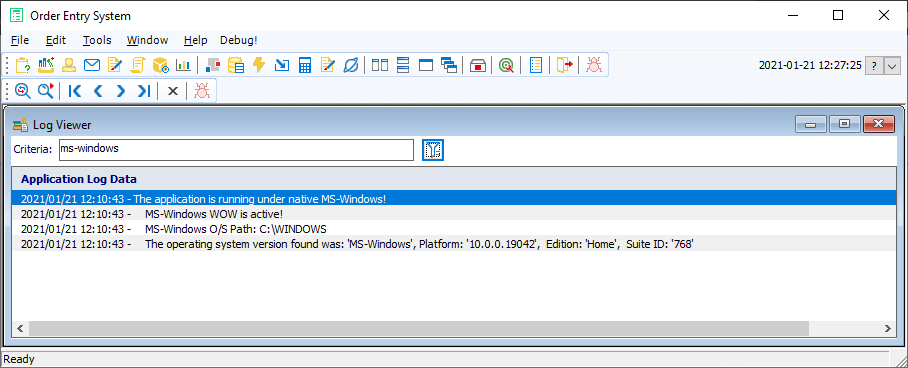This screenshot has width=908, height=368.
Task: Go to the previous record arrow
Action: point(98,90)
